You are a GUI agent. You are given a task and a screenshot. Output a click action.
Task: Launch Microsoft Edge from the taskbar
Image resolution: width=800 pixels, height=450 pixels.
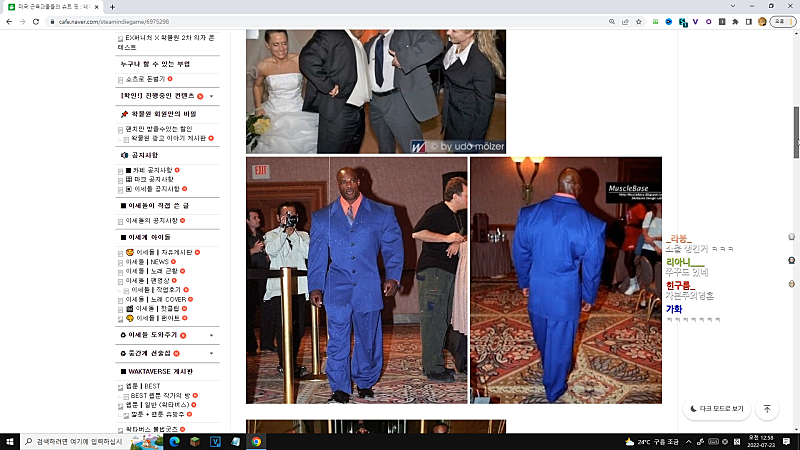point(174,442)
